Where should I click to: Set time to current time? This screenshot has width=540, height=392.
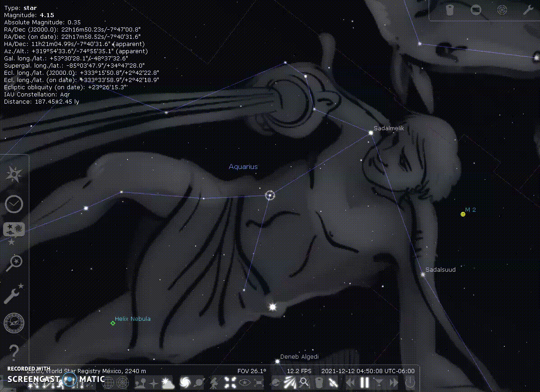click(379, 383)
